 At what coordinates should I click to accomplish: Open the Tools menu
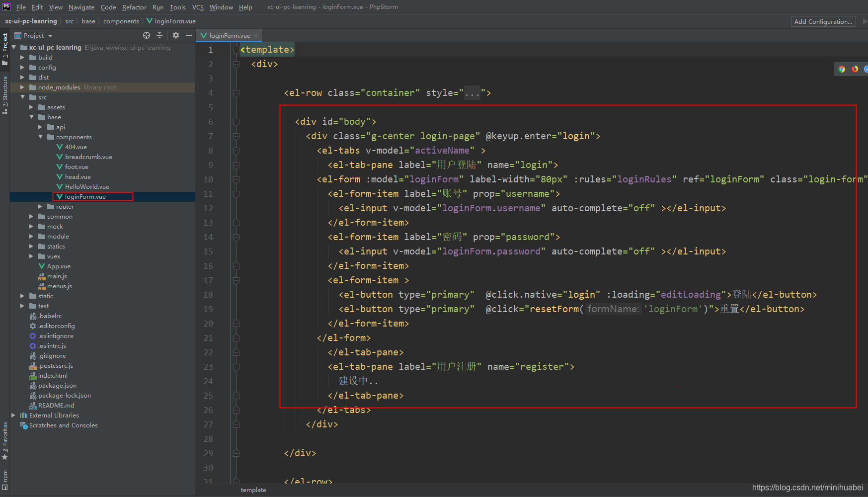point(177,7)
